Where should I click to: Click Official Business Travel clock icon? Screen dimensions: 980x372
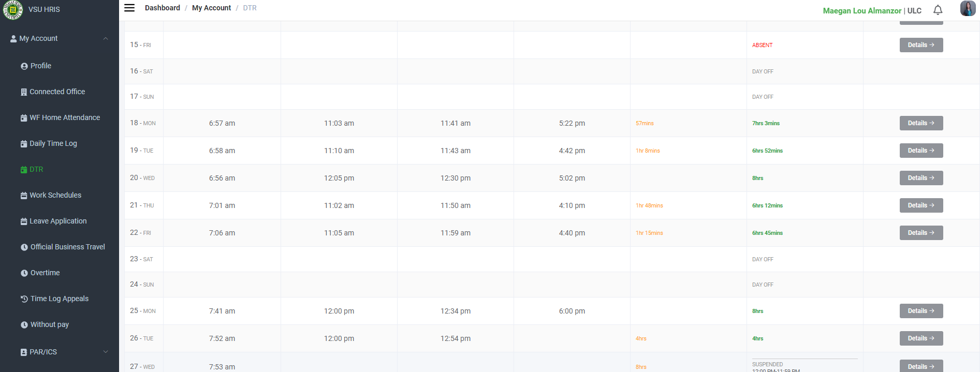click(x=24, y=247)
